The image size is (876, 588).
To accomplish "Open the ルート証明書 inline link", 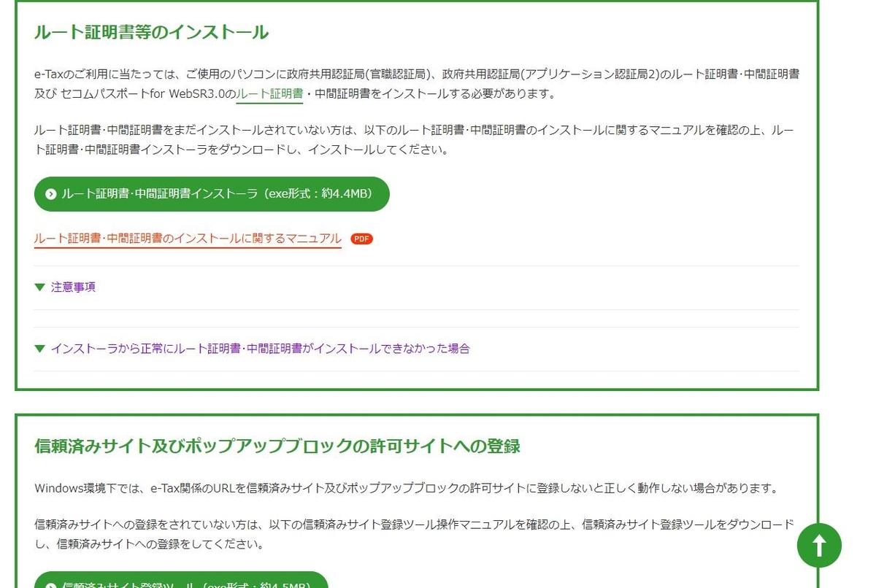I will coord(269,93).
